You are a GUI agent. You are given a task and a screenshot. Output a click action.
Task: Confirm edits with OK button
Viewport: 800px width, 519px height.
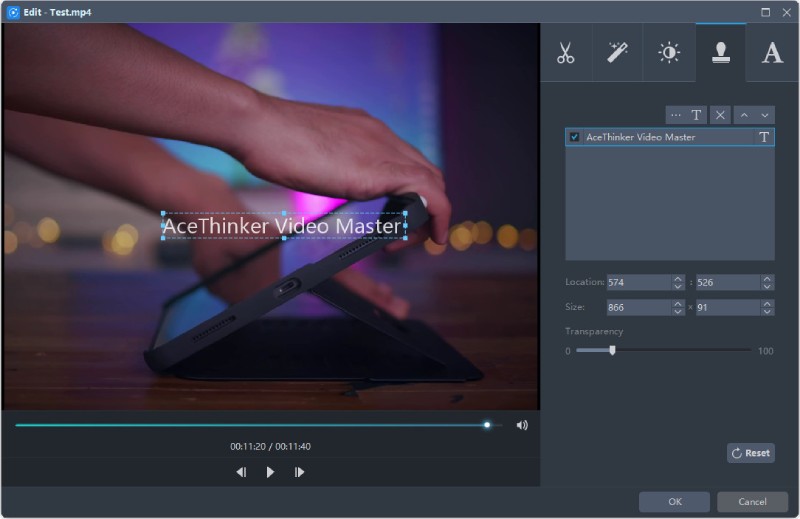click(x=674, y=502)
